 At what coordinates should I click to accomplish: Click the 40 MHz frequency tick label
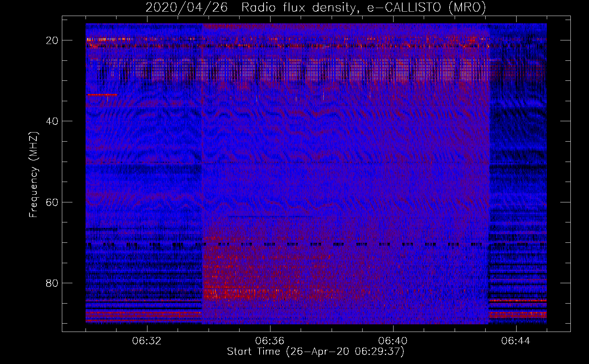pos(52,121)
